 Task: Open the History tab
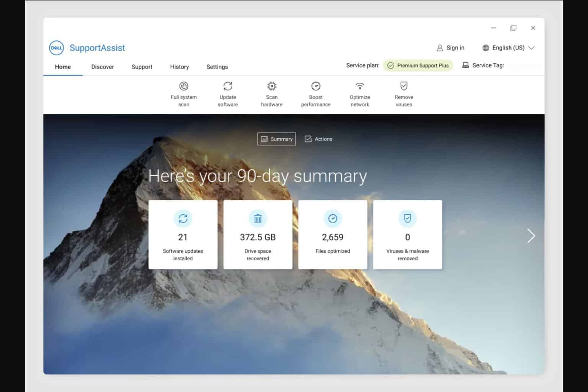[x=180, y=67]
